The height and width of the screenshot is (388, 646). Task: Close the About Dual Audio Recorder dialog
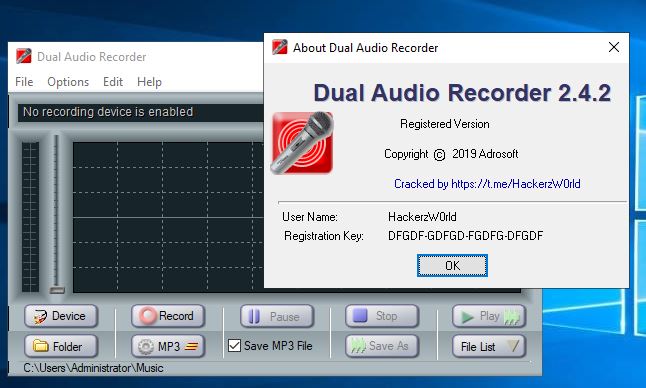[614, 47]
